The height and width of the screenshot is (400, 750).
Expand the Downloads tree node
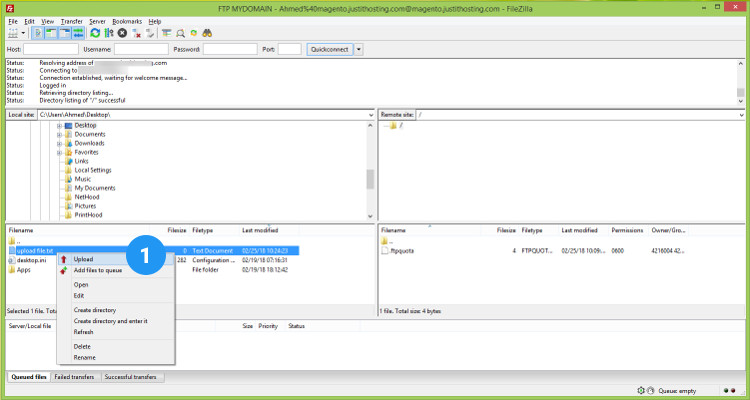[59, 144]
